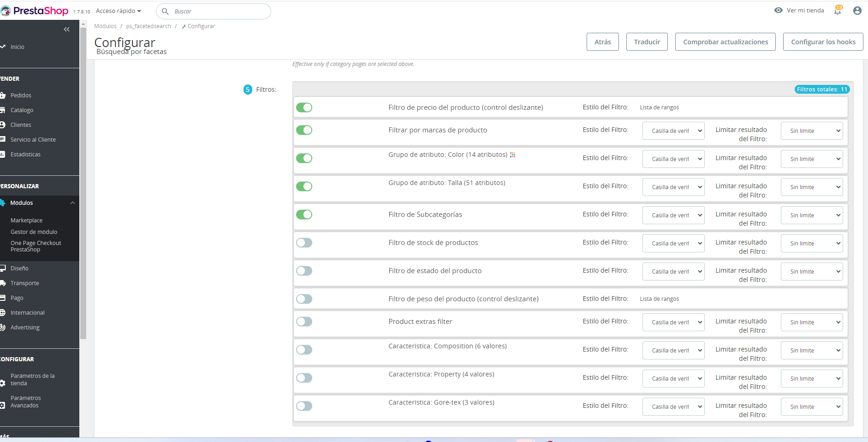
Task: Click the wrench icon in the breadcrumb
Action: pyautogui.click(x=184, y=27)
